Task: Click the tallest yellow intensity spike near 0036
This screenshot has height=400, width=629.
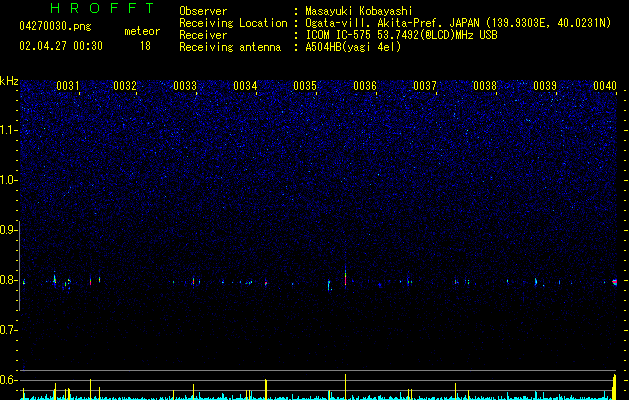Action: pos(345,387)
